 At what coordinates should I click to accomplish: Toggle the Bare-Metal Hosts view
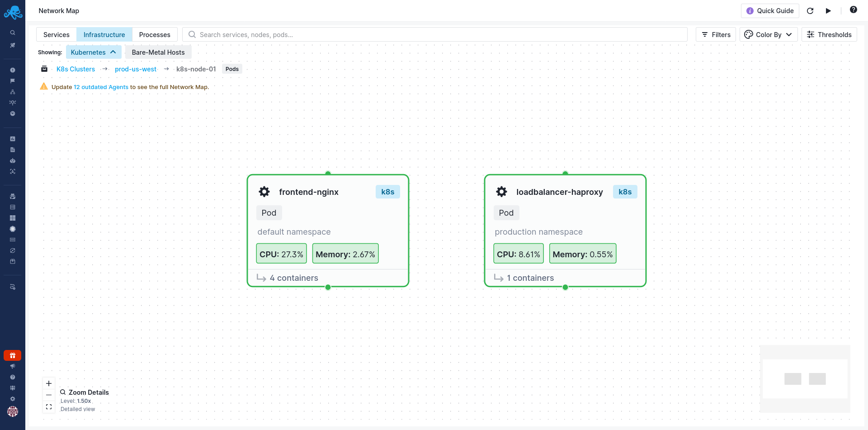tap(158, 52)
